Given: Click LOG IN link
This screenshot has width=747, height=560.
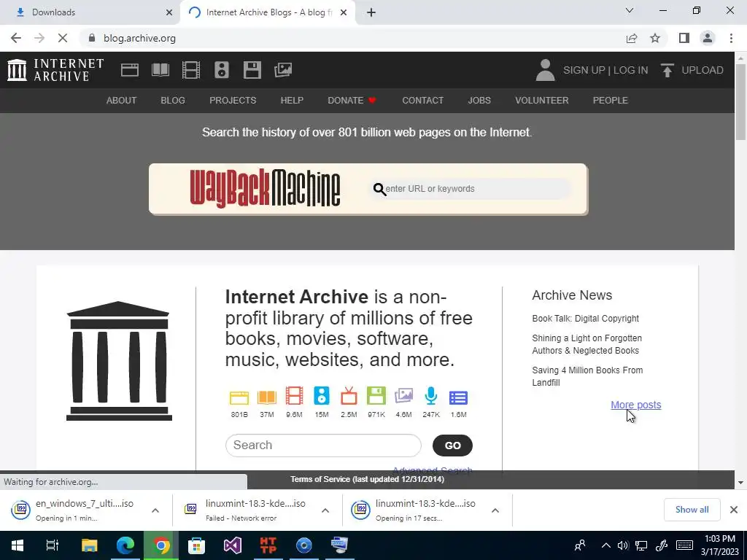Looking at the screenshot, I should pyautogui.click(x=630, y=70).
